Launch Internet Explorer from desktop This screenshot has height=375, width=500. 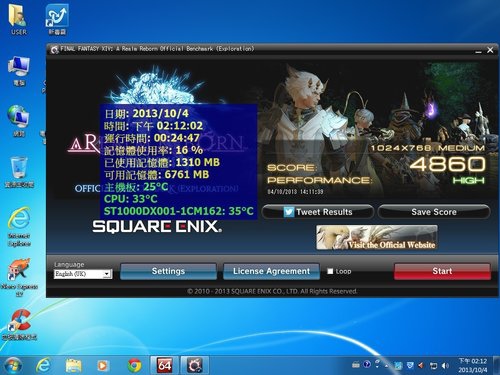19,227
